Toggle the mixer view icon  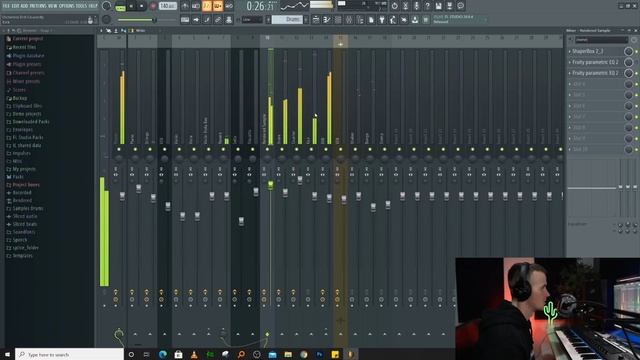tap(349, 20)
